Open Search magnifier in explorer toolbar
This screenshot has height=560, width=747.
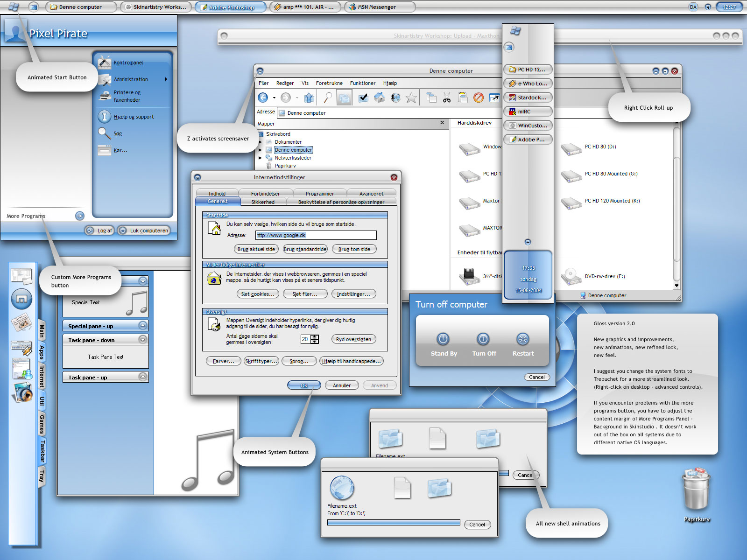328,98
